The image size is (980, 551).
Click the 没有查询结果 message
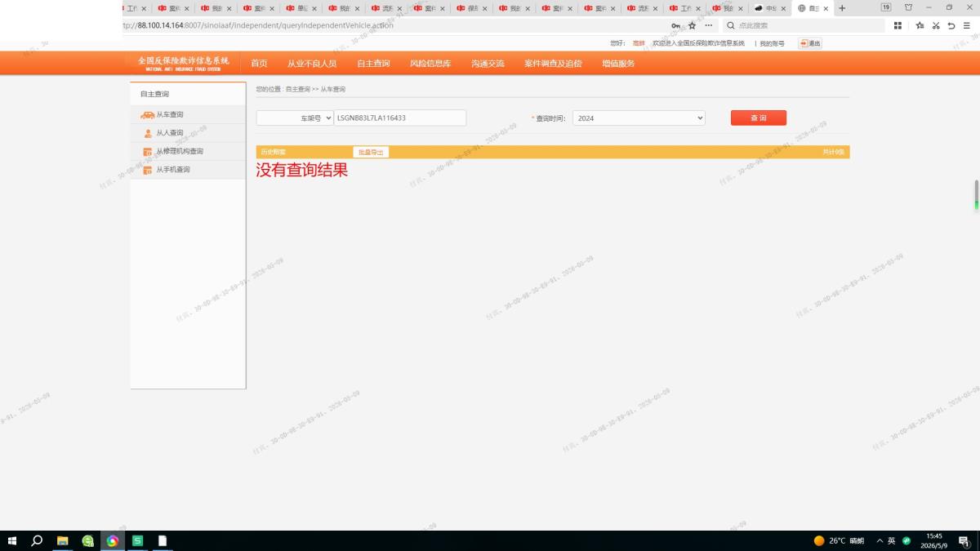pyautogui.click(x=302, y=170)
